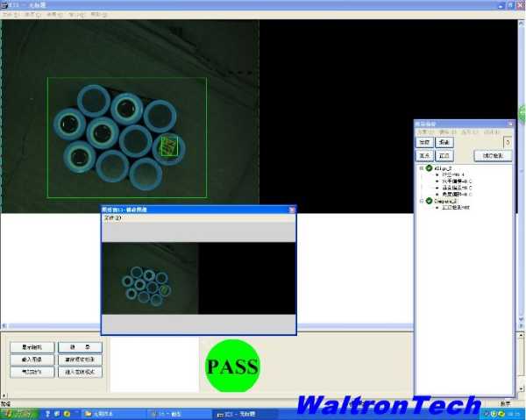Click green check icon of second tree node
Viewport: 526px width, 420px height.
point(429,201)
